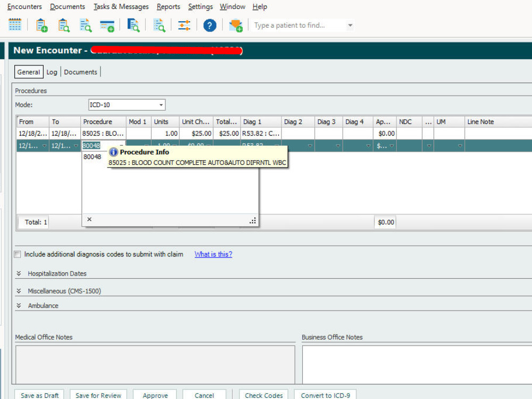Viewport: 532px width, 399px height.
Task: Open the Window menu
Action: coord(232,6)
